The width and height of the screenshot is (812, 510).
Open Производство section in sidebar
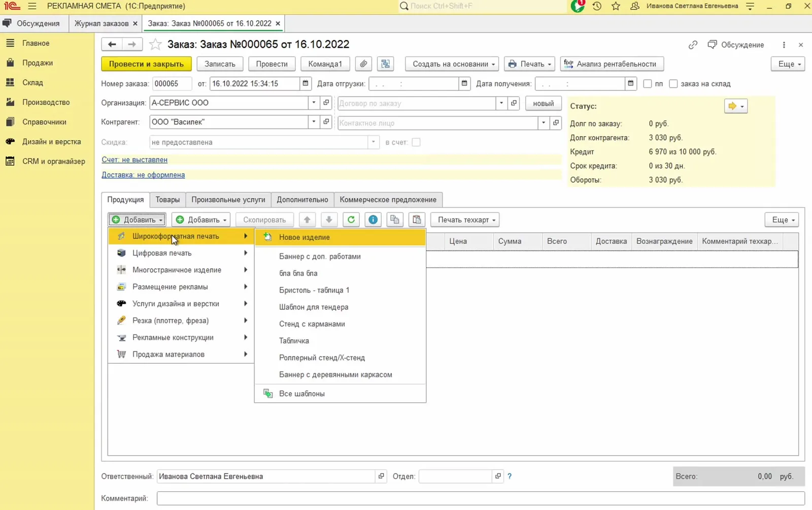(x=46, y=102)
